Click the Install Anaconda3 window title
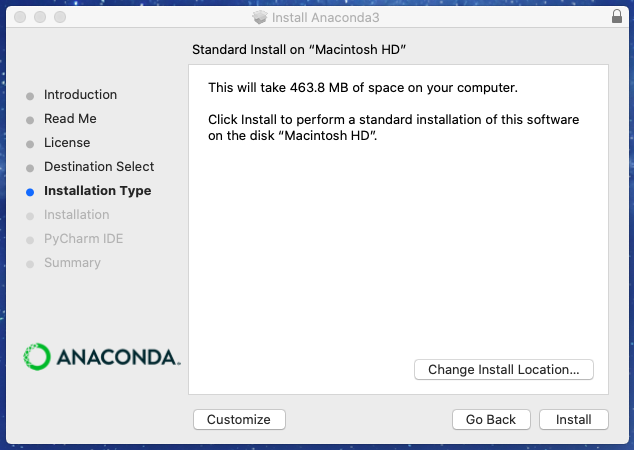This screenshot has width=634, height=450. [326, 18]
